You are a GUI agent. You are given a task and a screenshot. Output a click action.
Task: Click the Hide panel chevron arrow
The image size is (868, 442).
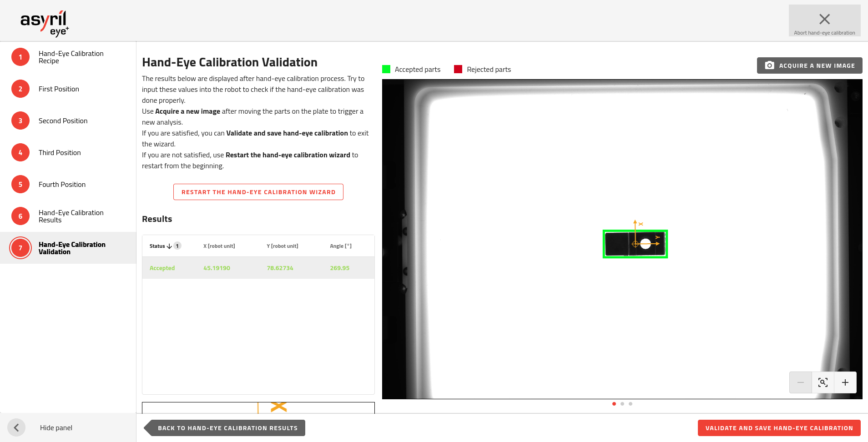click(16, 427)
